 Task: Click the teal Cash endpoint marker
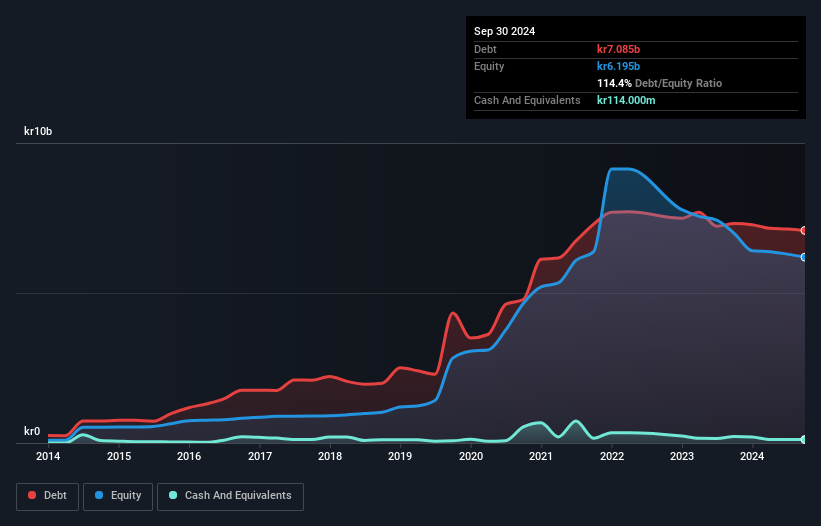(x=804, y=439)
